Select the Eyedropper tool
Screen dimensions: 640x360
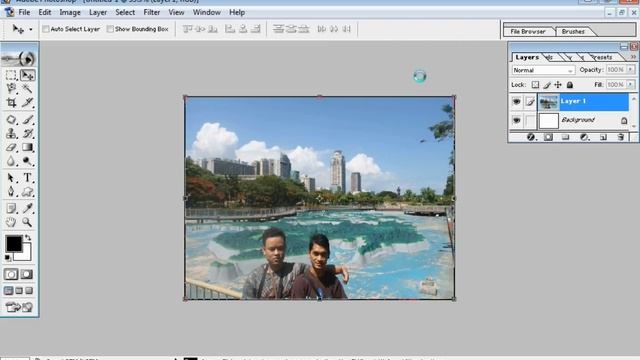point(27,208)
